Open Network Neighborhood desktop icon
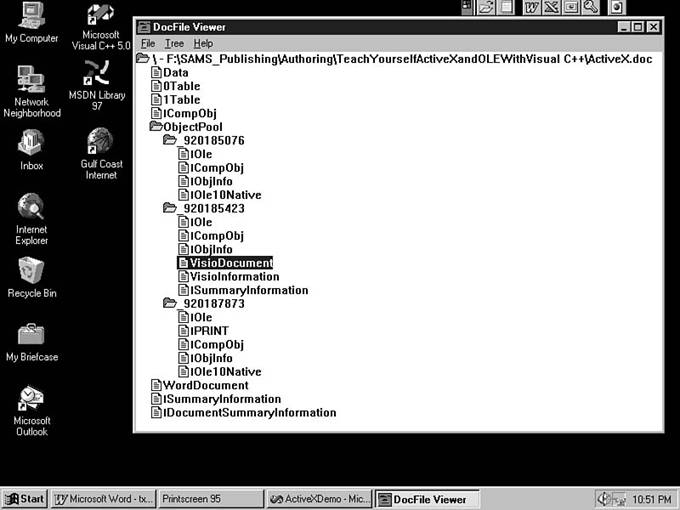This screenshot has height=510, width=680. click(31, 80)
